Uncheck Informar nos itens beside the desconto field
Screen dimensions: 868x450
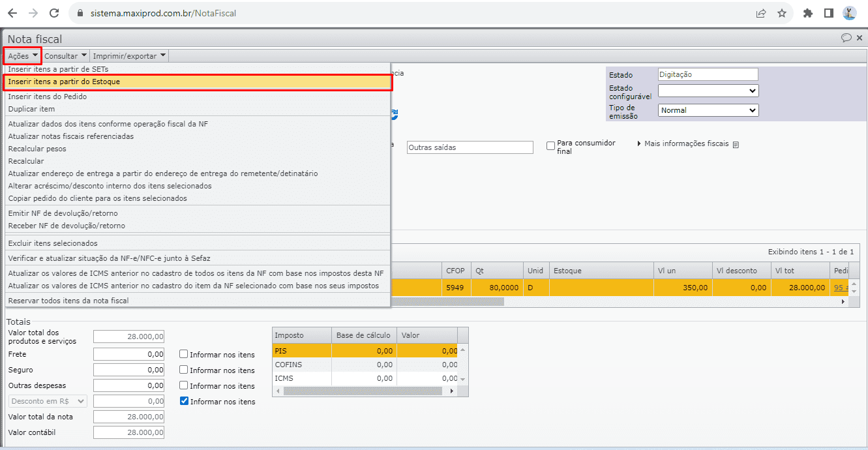185,401
